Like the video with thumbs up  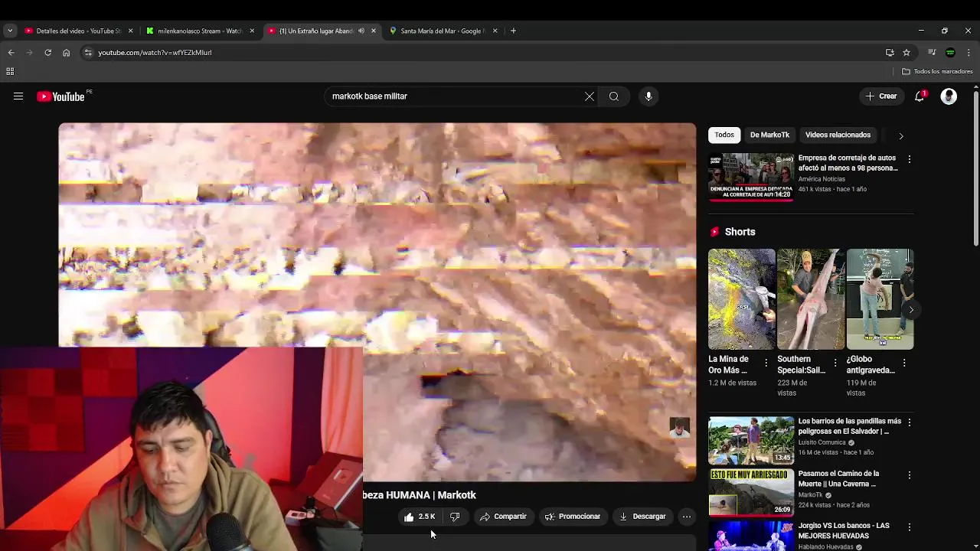(x=420, y=517)
